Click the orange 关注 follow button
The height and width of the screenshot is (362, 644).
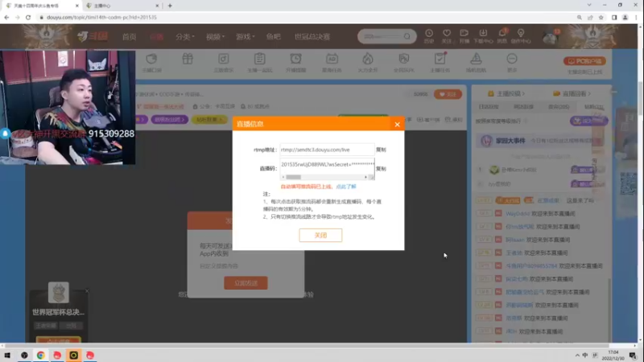click(448, 94)
